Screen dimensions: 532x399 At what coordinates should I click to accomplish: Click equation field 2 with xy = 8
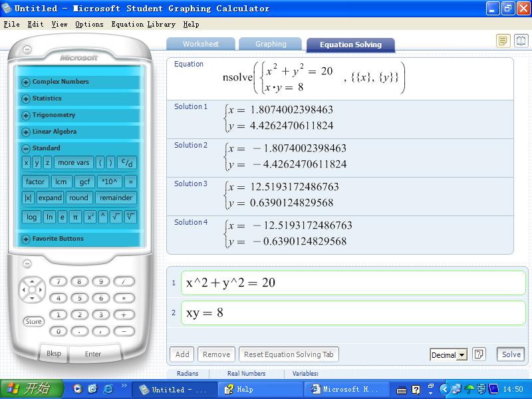[x=353, y=313]
